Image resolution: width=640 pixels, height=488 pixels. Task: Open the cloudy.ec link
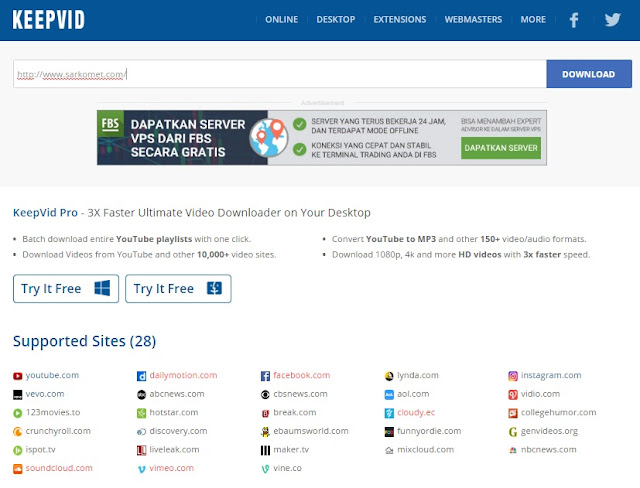[x=416, y=413]
